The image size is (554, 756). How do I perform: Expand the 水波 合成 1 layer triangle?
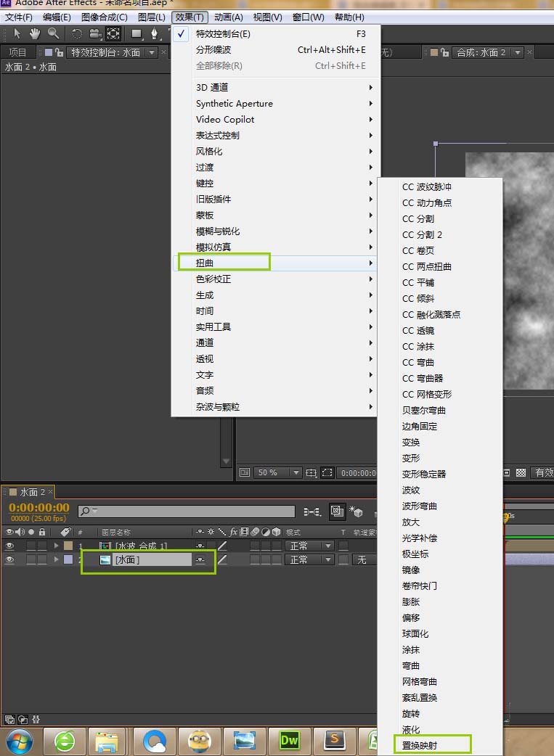tap(56, 546)
